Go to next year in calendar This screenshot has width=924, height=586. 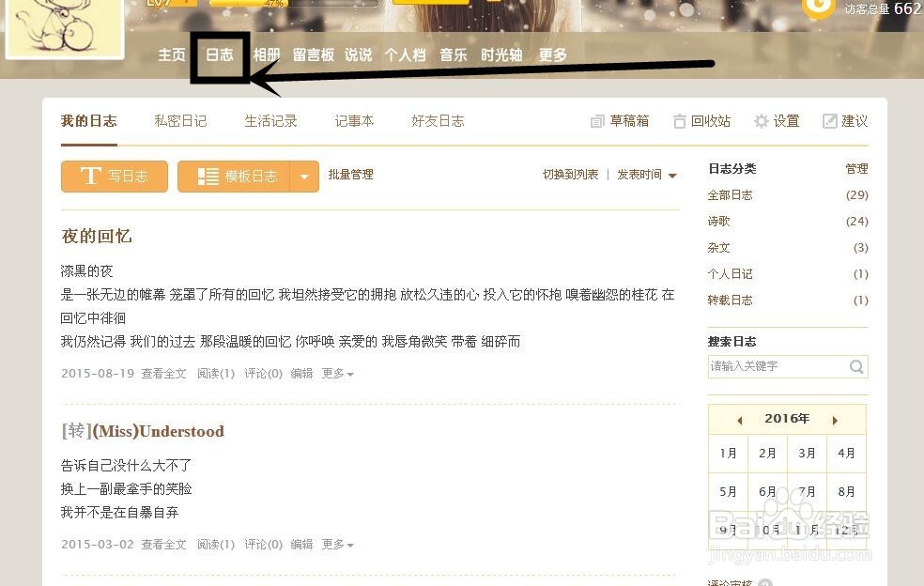point(835,421)
